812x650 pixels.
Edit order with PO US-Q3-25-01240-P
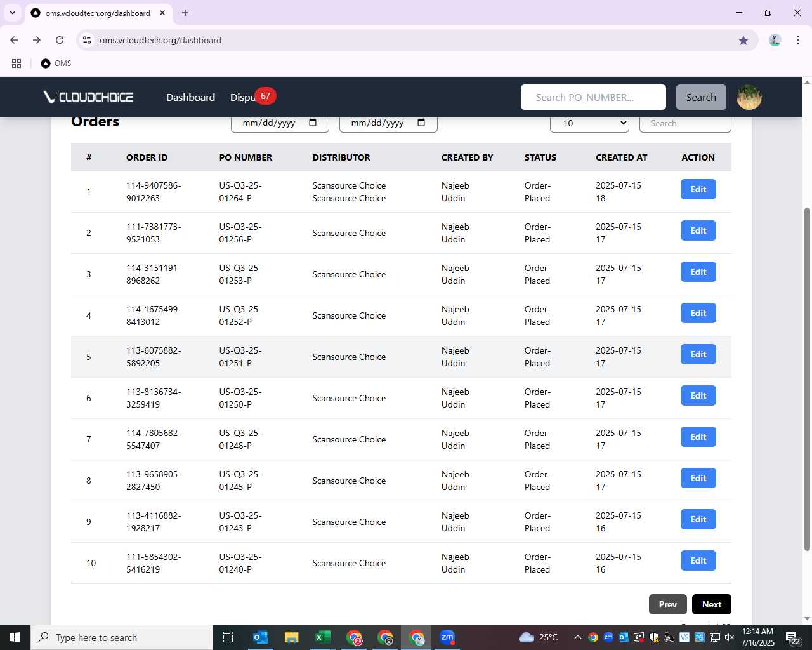coord(698,560)
